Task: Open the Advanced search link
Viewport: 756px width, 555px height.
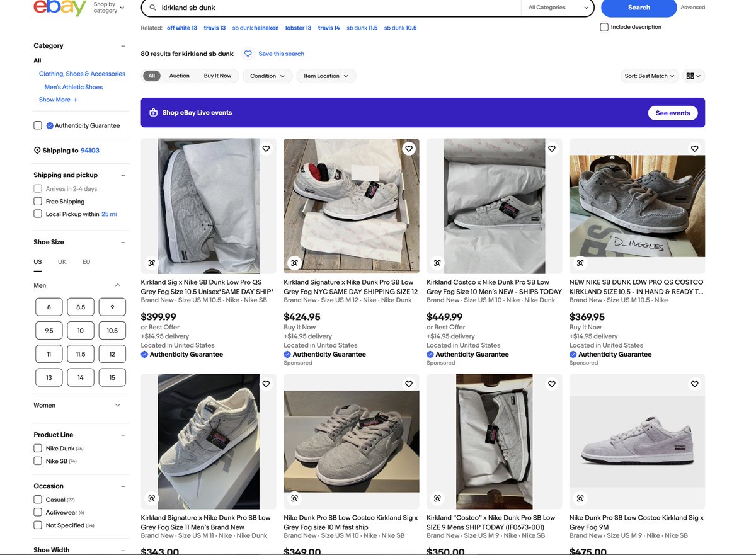Action: click(693, 8)
